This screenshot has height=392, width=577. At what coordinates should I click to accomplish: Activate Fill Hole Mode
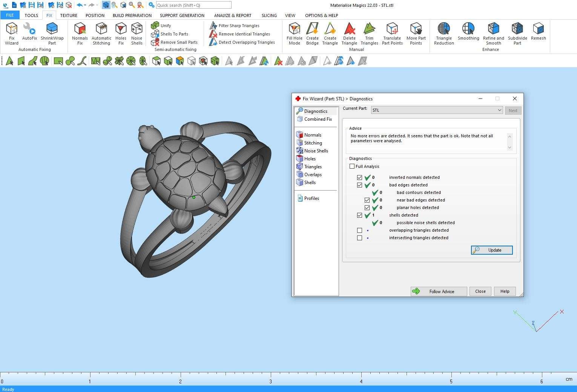coord(294,33)
